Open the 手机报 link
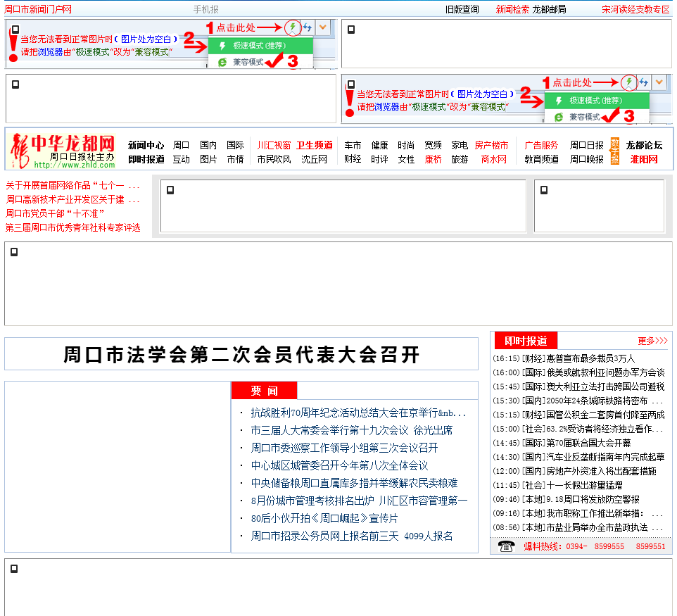Image resolution: width=677 pixels, height=616 pixels. [x=206, y=9]
